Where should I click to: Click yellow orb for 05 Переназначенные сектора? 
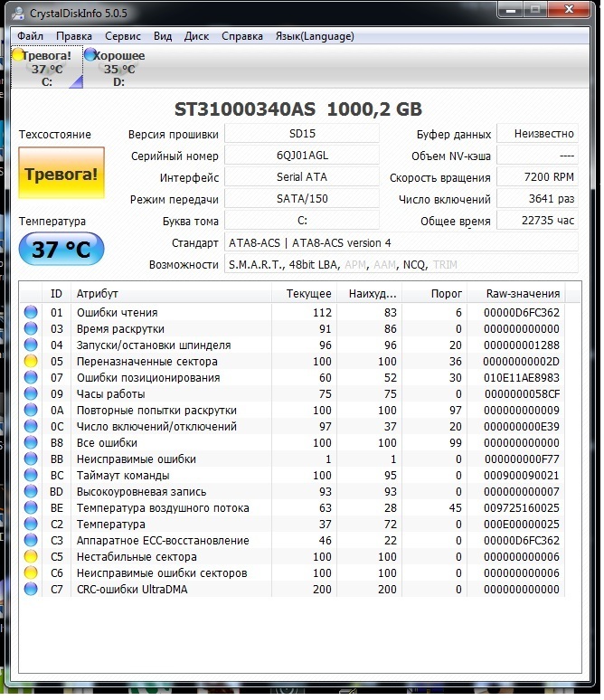pyautogui.click(x=31, y=361)
